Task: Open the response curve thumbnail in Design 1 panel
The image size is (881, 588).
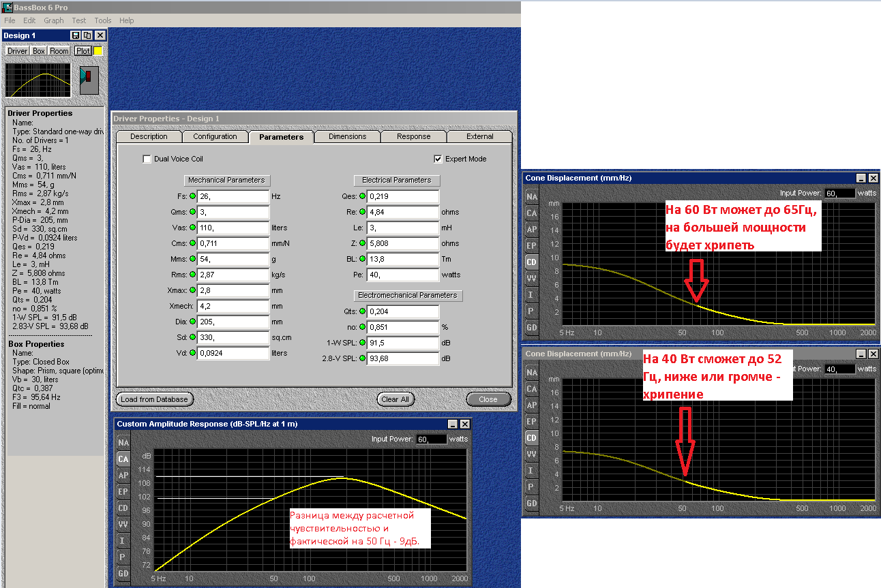Action: 38,80
